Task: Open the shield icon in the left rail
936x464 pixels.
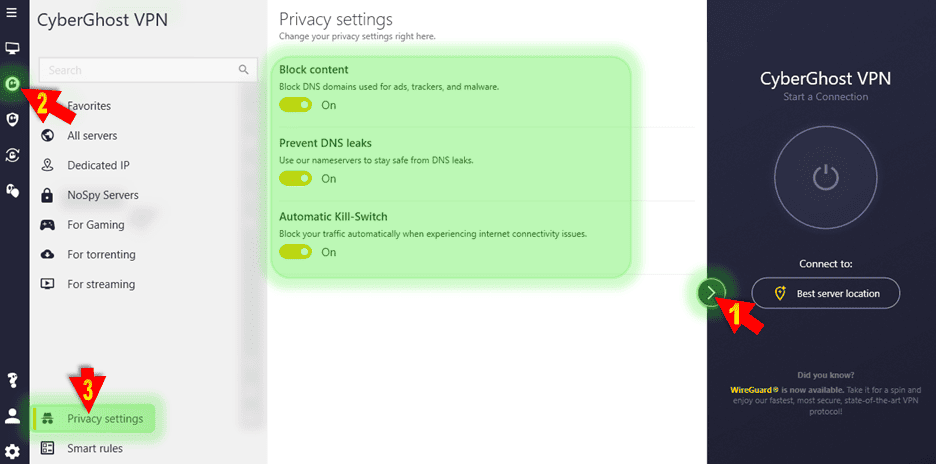Action: (12, 120)
